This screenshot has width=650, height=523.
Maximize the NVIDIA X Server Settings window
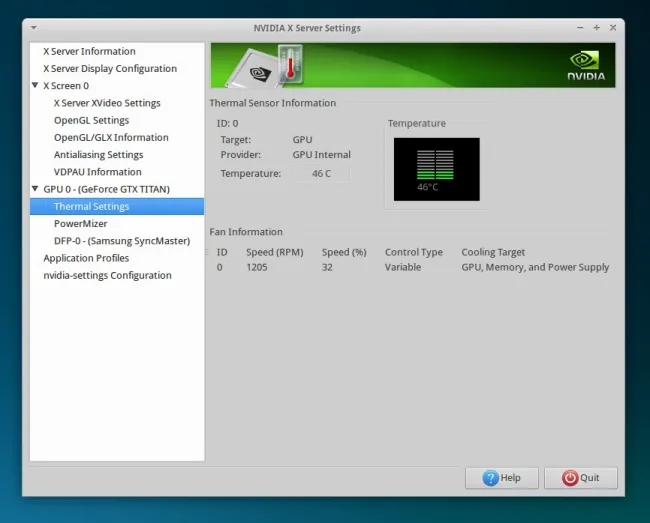tap(597, 28)
